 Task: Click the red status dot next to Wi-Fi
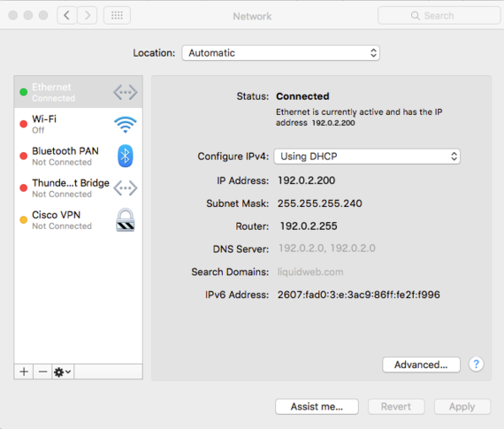point(24,124)
